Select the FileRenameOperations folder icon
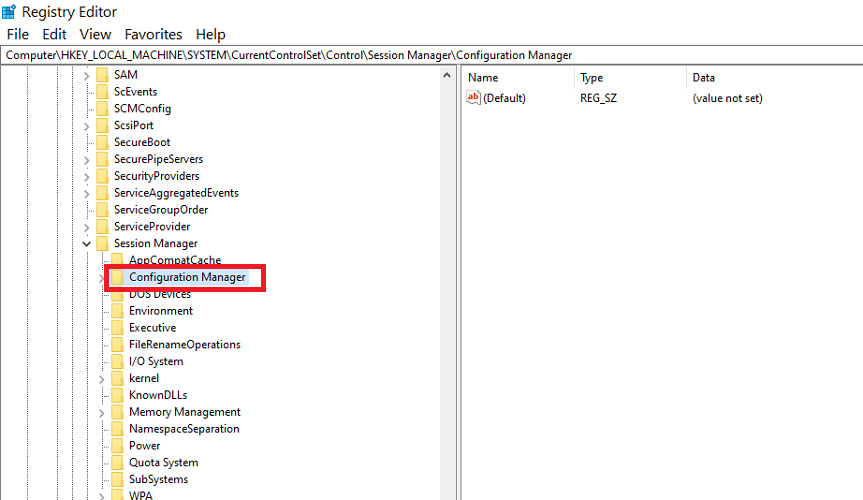Image resolution: width=863 pixels, height=500 pixels. pyautogui.click(x=117, y=345)
